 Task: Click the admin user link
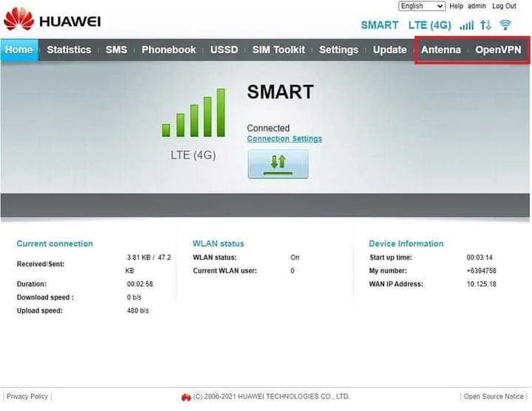(477, 6)
